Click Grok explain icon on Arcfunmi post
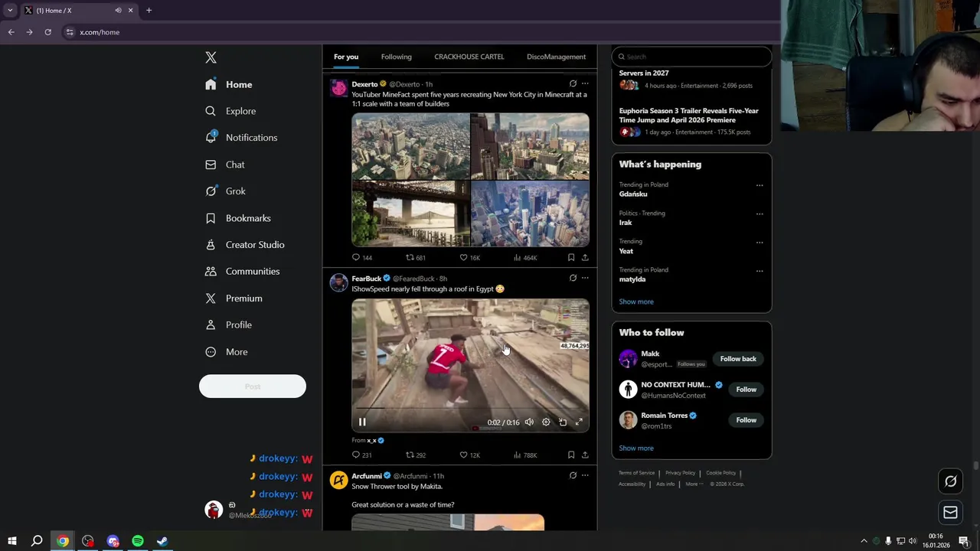This screenshot has height=551, width=980. tap(573, 475)
